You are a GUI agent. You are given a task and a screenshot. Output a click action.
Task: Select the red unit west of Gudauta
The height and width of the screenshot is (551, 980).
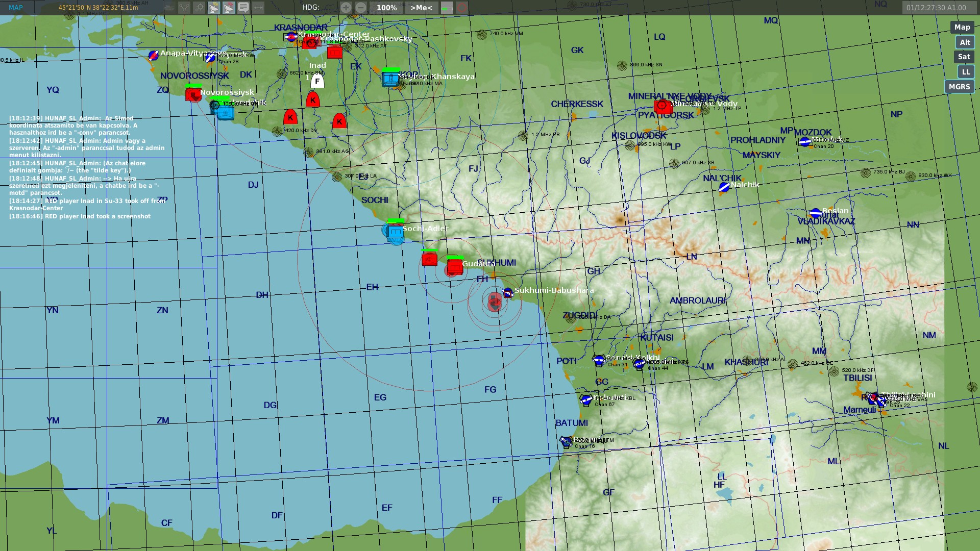point(429,259)
